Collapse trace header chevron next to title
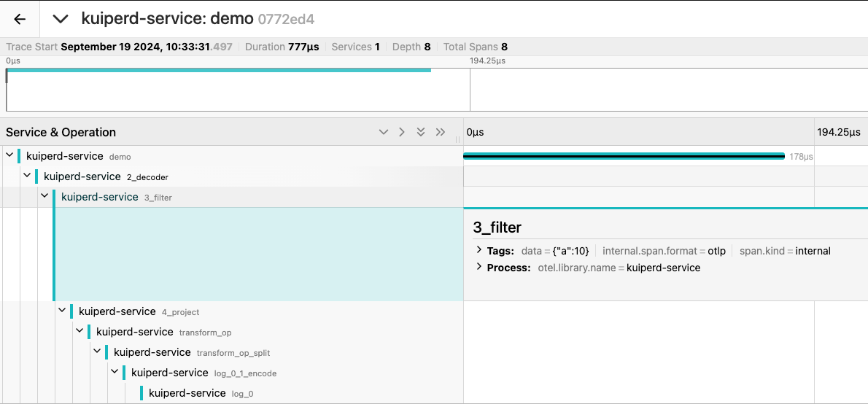868x404 pixels. pyautogui.click(x=61, y=19)
